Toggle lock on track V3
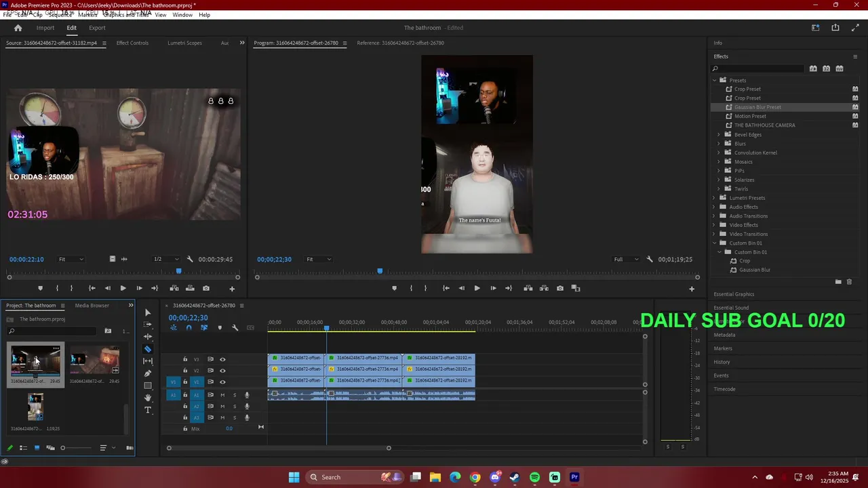 185,359
